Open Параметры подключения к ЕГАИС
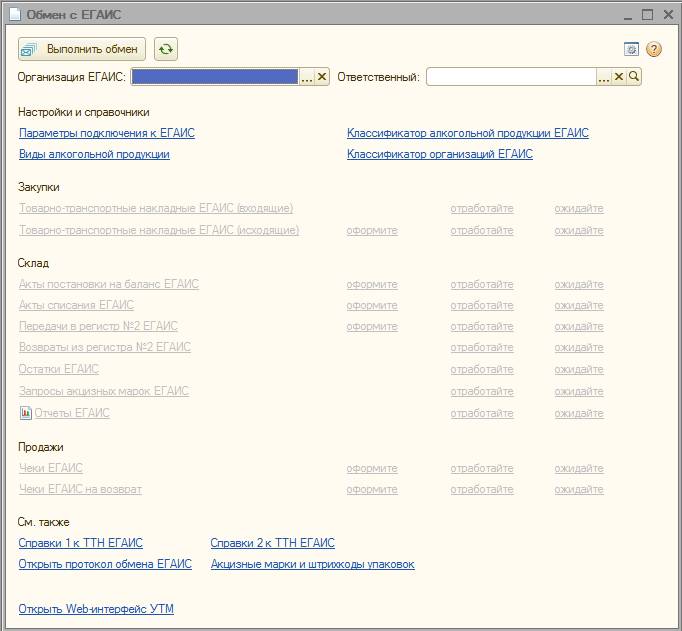 [107, 133]
